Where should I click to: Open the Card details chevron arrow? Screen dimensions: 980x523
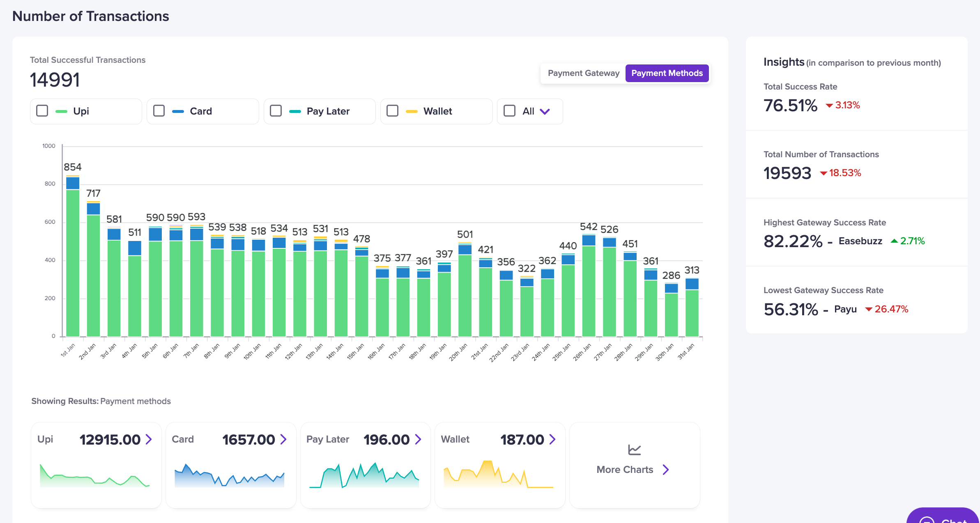283,440
